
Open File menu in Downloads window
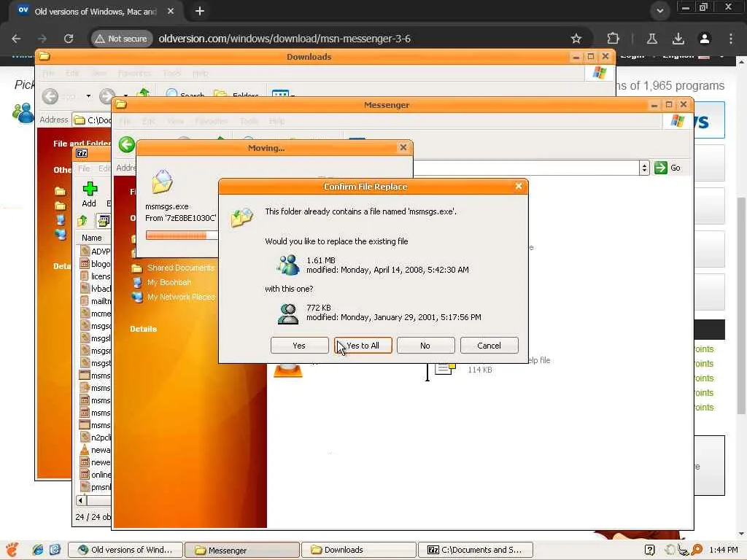point(48,74)
